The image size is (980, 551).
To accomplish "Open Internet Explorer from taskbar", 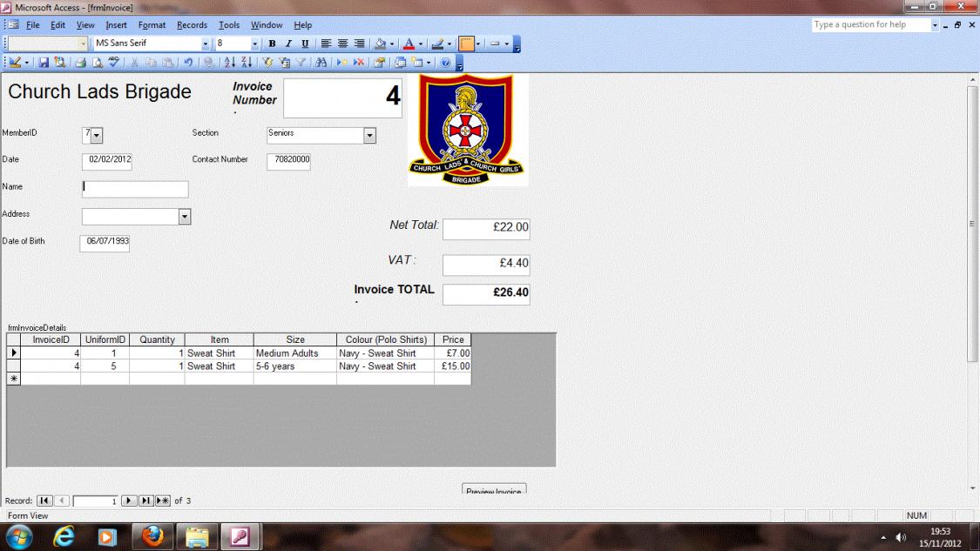I will click(64, 536).
